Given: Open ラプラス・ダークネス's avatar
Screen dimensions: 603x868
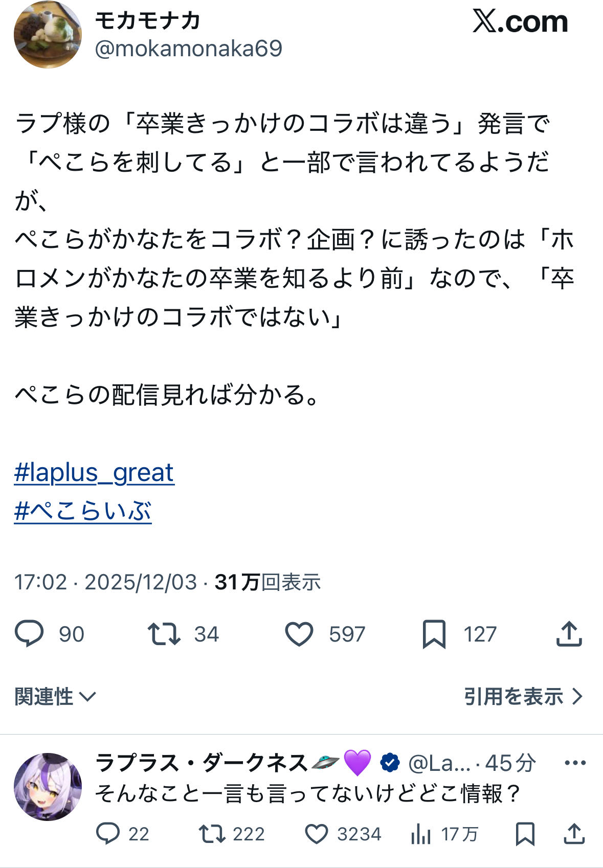Looking at the screenshot, I should pos(47,786).
